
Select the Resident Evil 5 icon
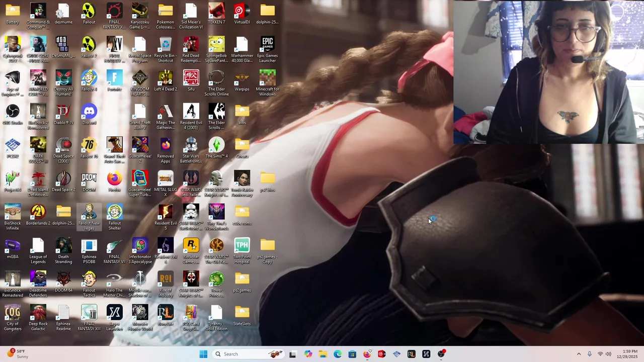[166, 217]
